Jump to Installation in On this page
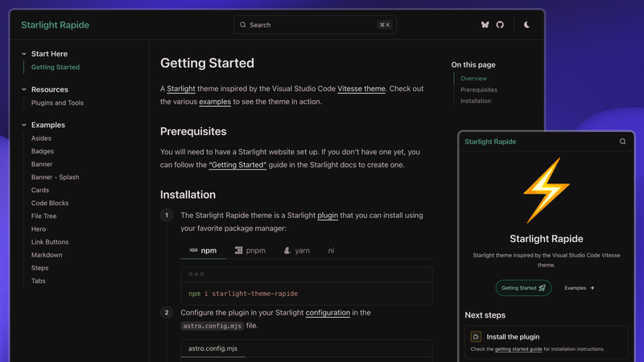Image resolution: width=644 pixels, height=362 pixels. pyautogui.click(x=475, y=101)
